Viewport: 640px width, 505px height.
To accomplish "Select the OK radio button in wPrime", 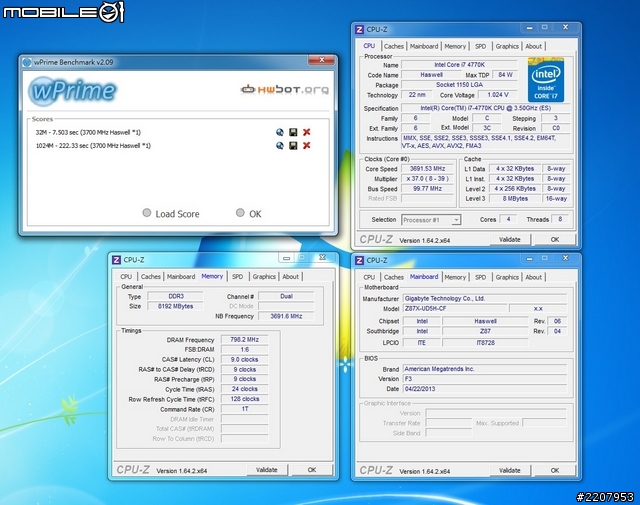I will coord(240,213).
